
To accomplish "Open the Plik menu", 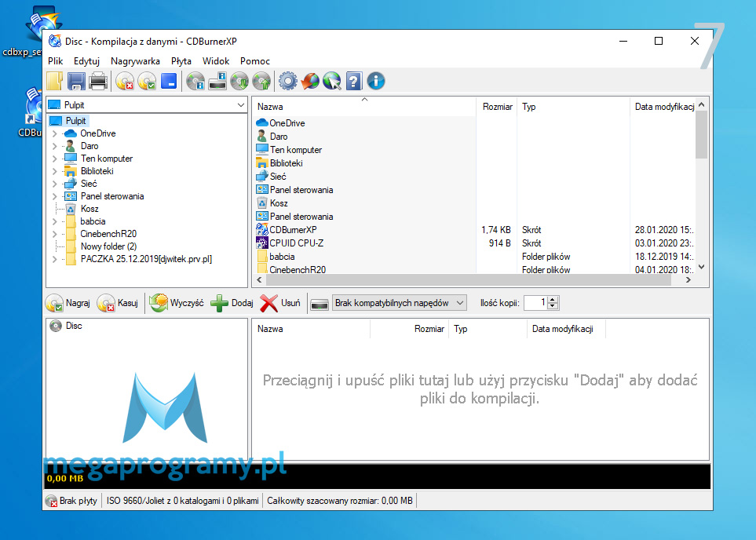I will pyautogui.click(x=56, y=61).
